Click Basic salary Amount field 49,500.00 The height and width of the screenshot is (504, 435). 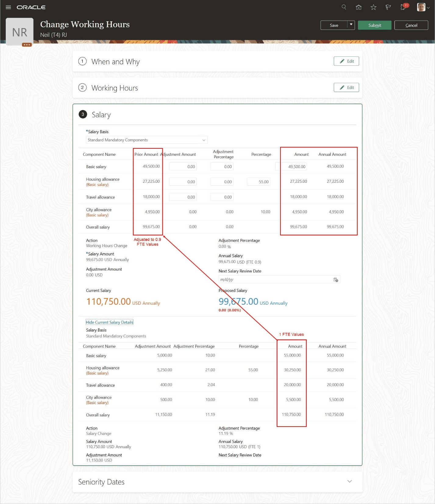coord(291,167)
